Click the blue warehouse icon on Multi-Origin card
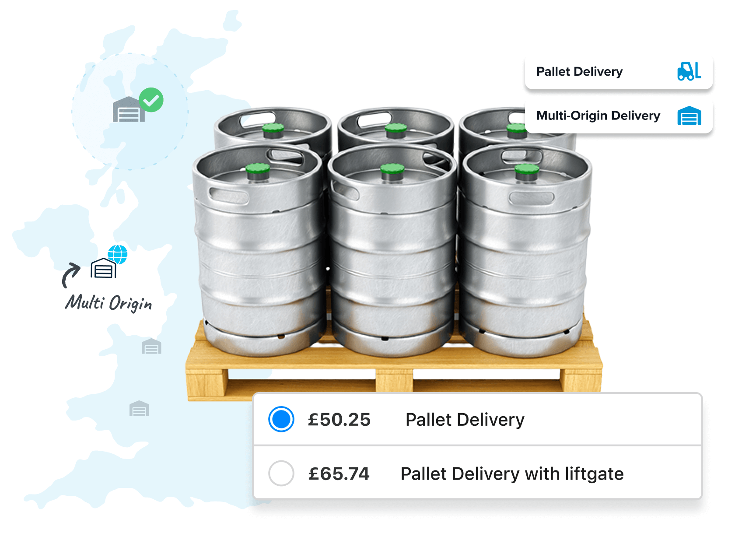This screenshot has width=756, height=533. coord(689,116)
